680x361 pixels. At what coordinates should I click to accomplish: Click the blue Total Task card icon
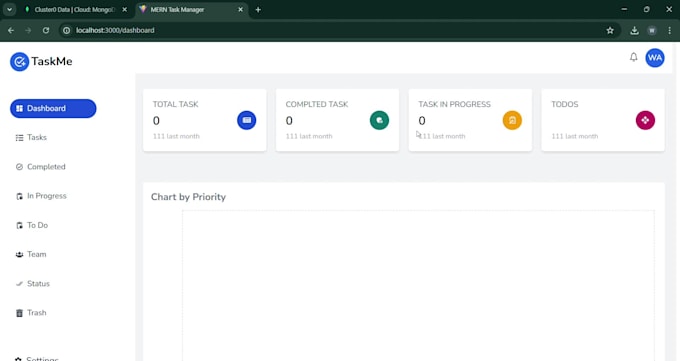246,120
